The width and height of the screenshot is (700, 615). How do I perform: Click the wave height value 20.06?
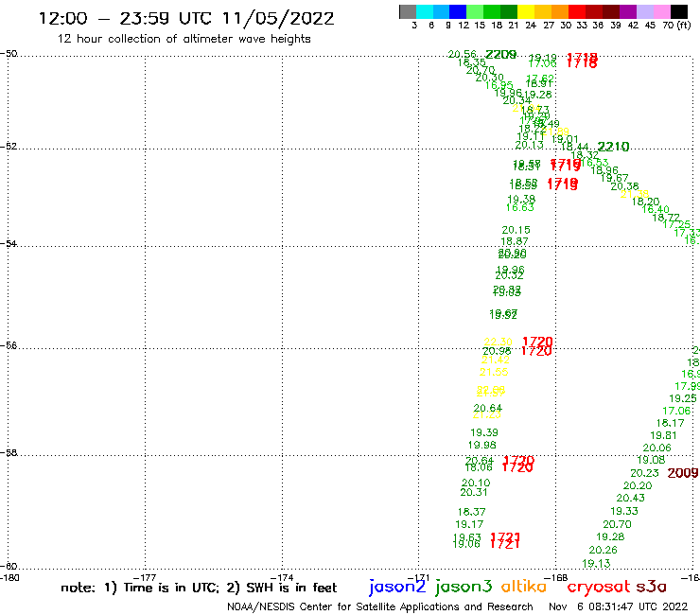pos(657,448)
